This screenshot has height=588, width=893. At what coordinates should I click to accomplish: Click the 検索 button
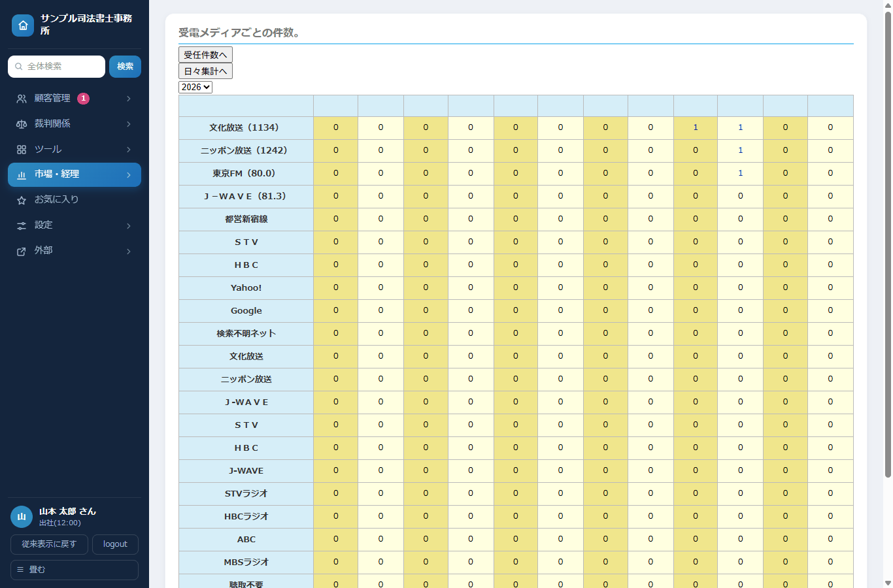(x=125, y=67)
